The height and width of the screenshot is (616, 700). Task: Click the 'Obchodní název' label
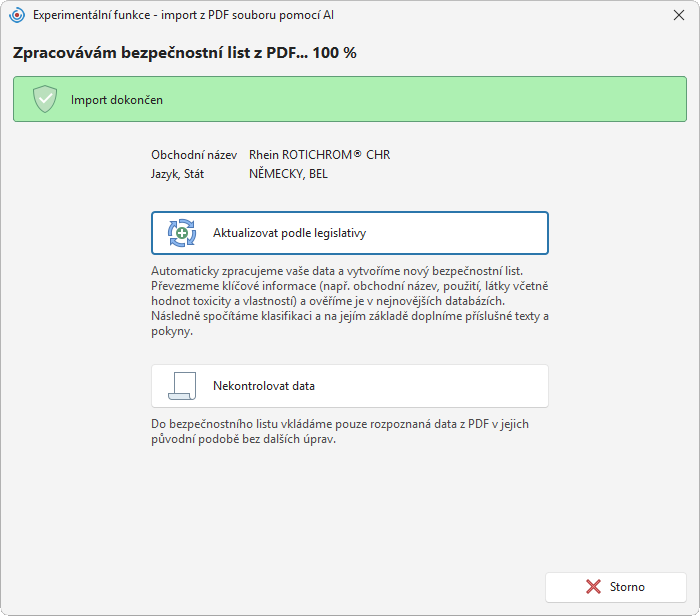point(194,155)
